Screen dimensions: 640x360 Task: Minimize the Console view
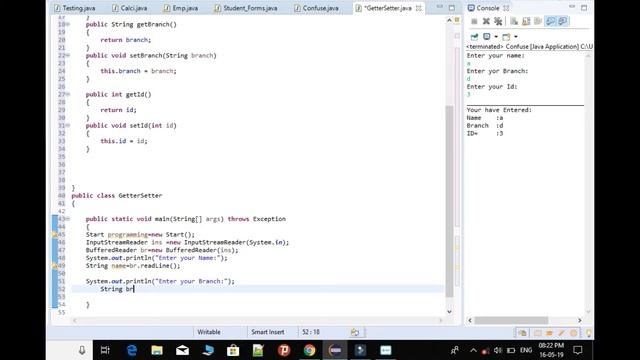pyautogui.click(x=572, y=7)
